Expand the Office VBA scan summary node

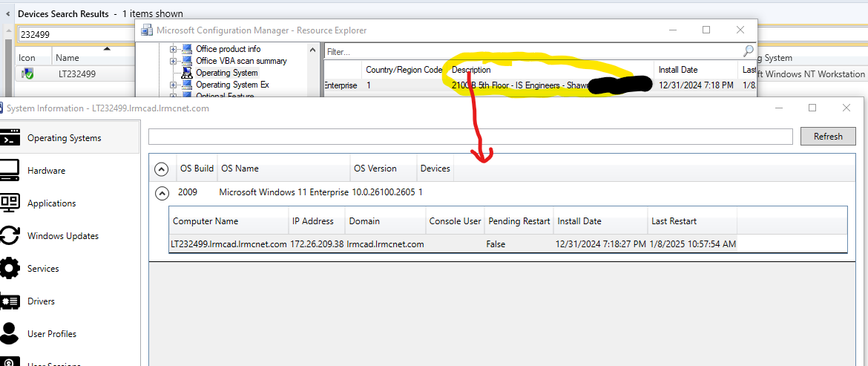(174, 61)
